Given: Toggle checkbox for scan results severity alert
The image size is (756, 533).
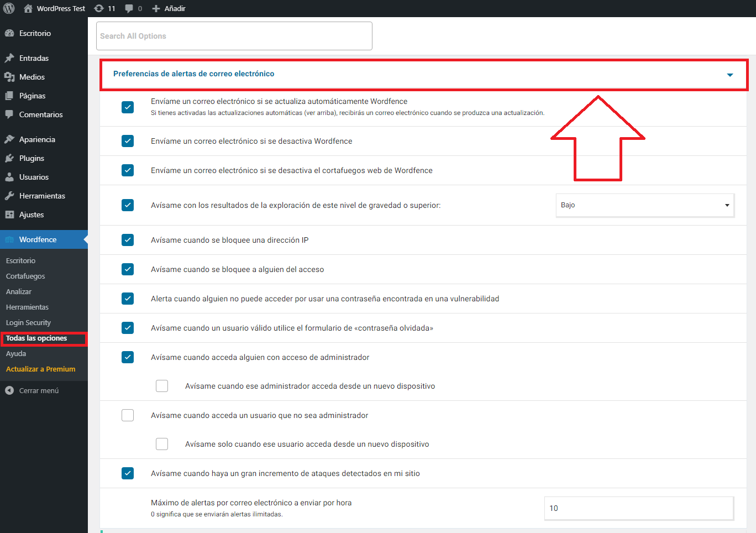Looking at the screenshot, I should 128,205.
